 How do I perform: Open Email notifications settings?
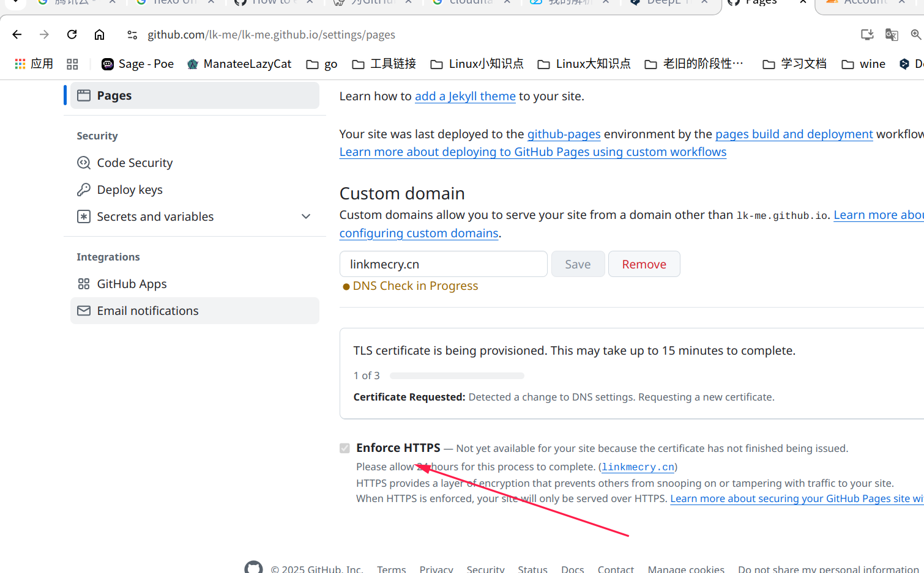[x=195, y=311]
